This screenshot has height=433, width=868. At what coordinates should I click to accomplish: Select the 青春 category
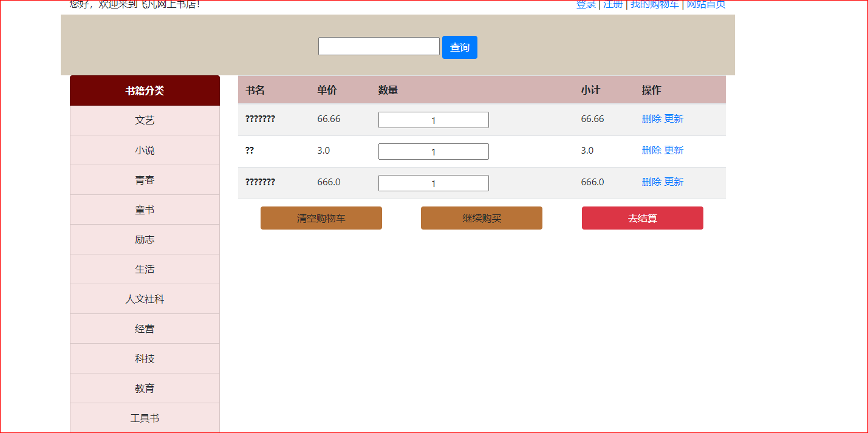(x=145, y=180)
